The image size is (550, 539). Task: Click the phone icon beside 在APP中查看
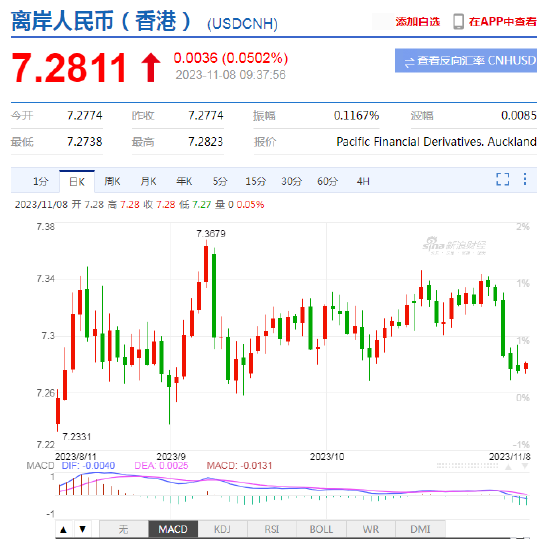coord(458,22)
